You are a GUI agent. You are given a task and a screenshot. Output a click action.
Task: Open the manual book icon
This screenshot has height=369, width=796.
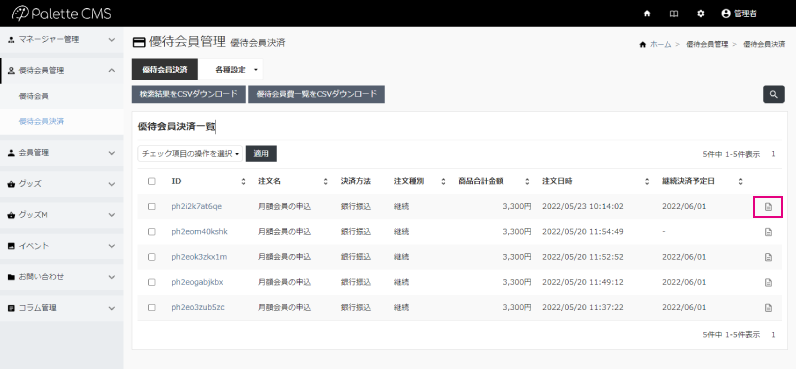pos(674,14)
